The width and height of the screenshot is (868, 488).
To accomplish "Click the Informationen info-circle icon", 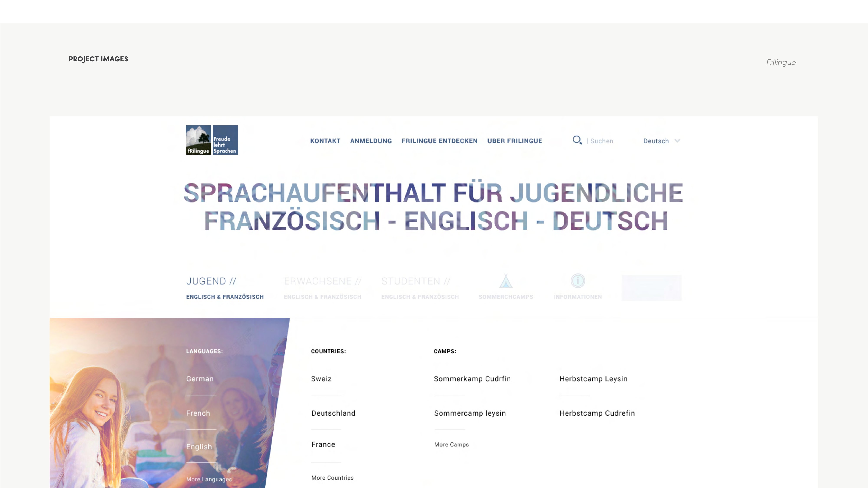I will pos(578,280).
